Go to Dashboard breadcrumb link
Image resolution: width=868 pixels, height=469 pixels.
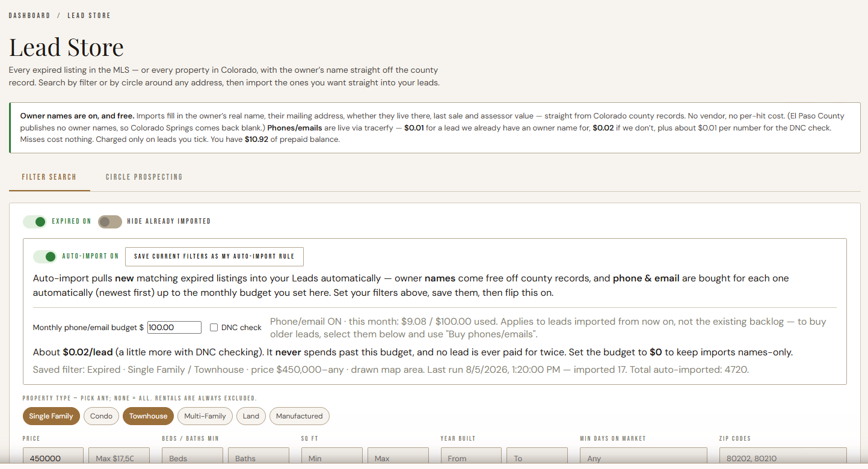click(29, 16)
